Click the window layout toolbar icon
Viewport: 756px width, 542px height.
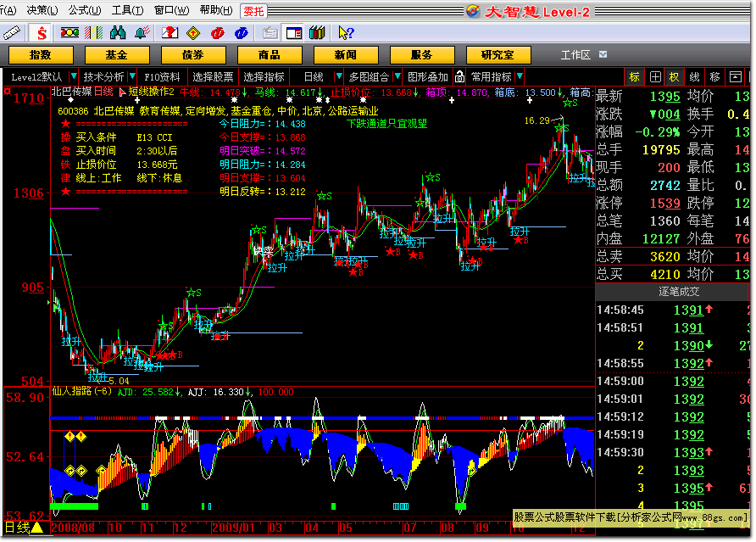tap(293, 33)
